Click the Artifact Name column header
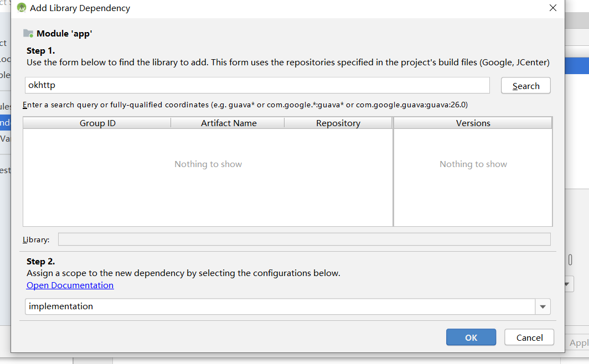The width and height of the screenshot is (589, 364). tap(228, 123)
